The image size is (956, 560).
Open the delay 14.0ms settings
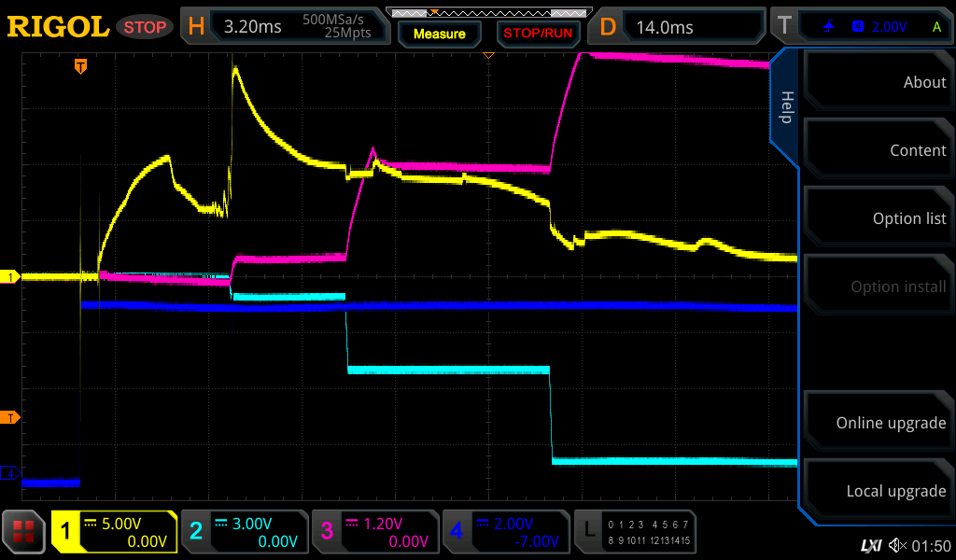(x=680, y=27)
